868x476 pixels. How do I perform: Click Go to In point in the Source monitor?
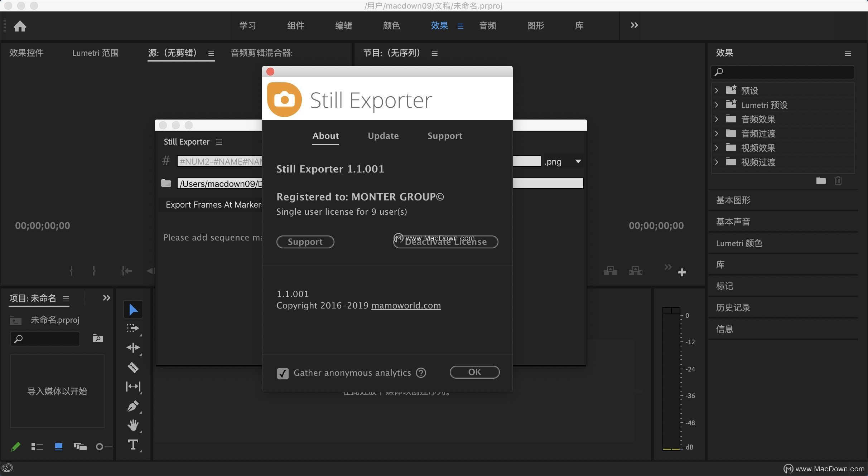coord(126,271)
